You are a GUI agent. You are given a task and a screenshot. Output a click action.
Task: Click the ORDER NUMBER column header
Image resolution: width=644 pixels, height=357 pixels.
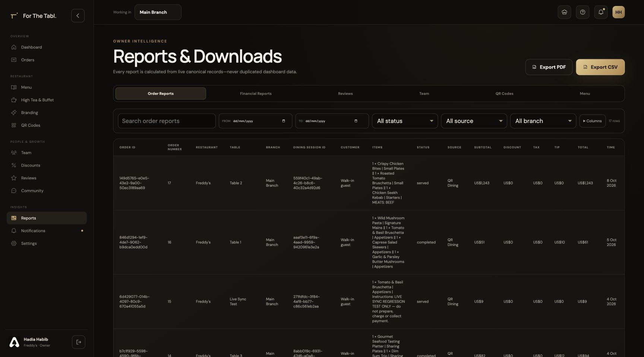coord(175,148)
